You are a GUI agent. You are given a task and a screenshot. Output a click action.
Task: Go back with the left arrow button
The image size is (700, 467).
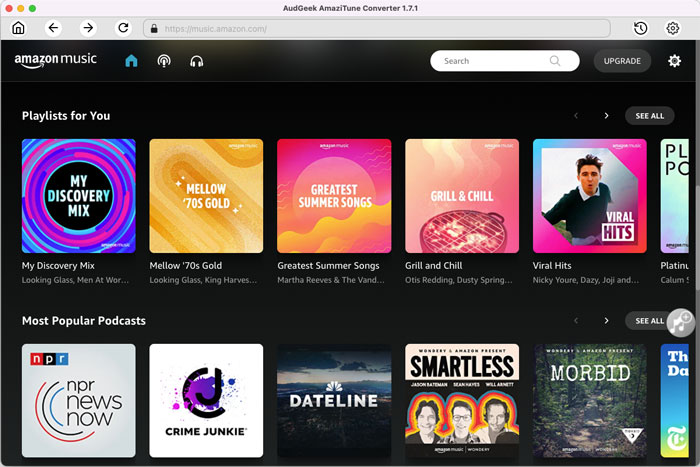pos(53,28)
